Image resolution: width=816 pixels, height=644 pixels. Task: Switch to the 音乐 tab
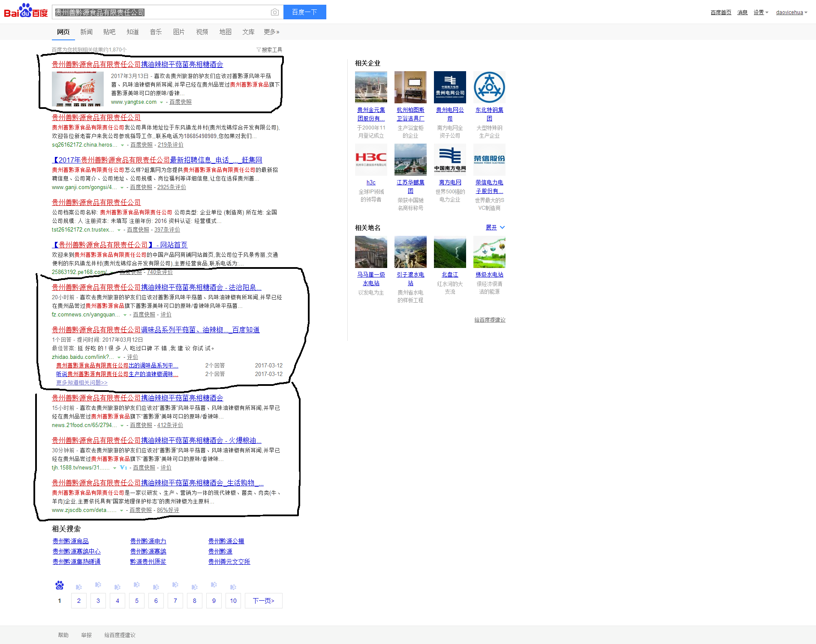[x=156, y=32]
